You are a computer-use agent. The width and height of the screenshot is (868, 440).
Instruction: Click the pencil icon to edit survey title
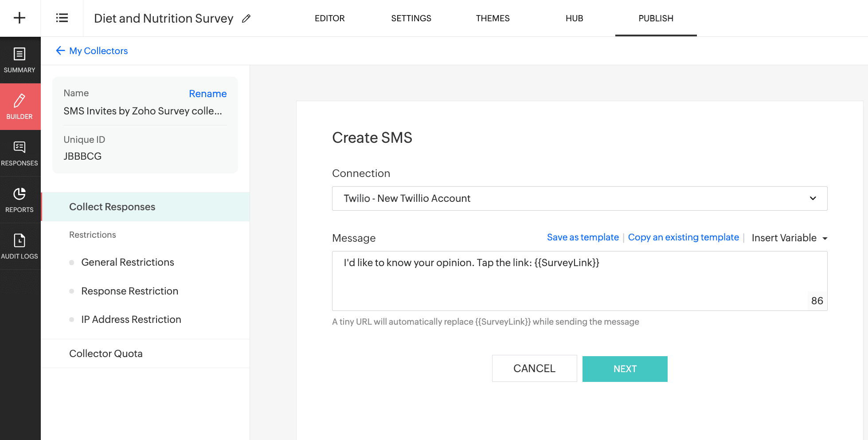[x=246, y=19]
